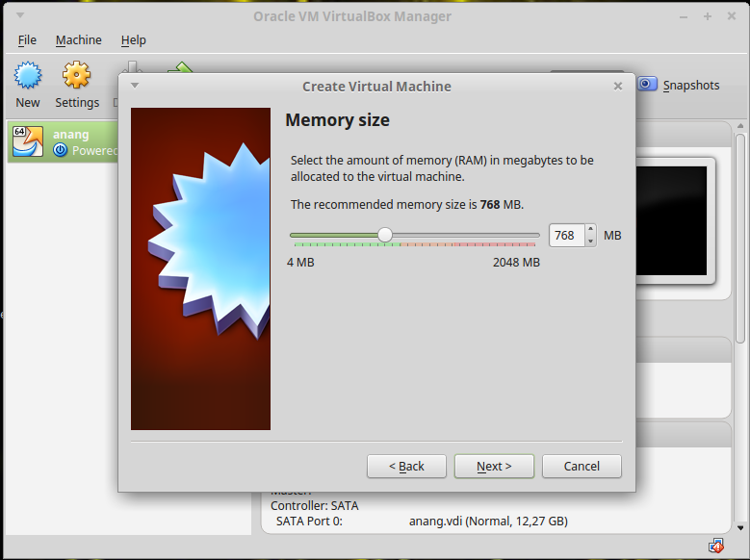Click the '2048 MB' maximum label

[x=516, y=262]
